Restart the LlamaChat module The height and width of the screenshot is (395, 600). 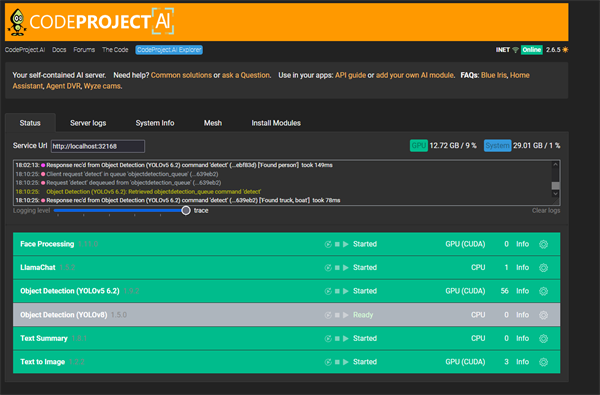pos(328,268)
